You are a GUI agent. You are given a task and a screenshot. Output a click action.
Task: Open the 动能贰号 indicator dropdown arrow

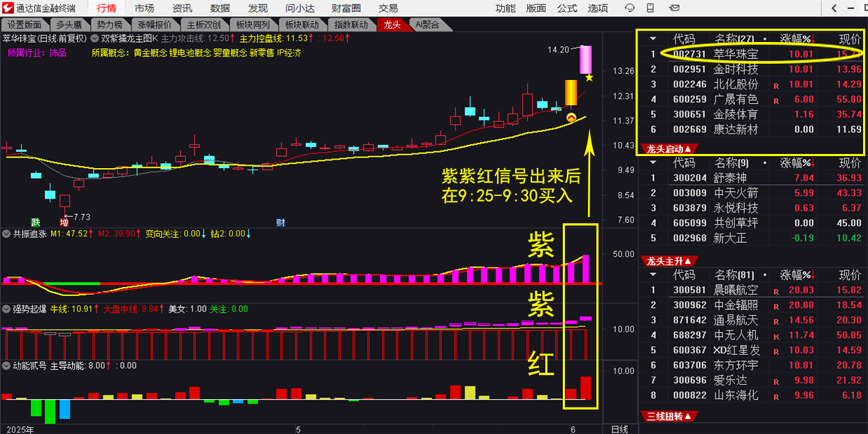pyautogui.click(x=6, y=365)
